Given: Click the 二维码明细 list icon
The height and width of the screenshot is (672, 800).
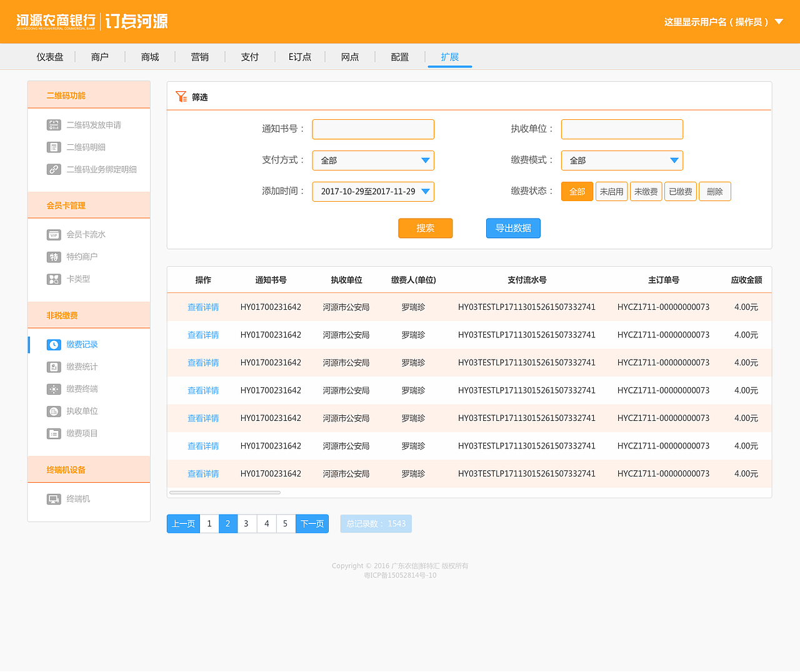Looking at the screenshot, I should pyautogui.click(x=54, y=147).
